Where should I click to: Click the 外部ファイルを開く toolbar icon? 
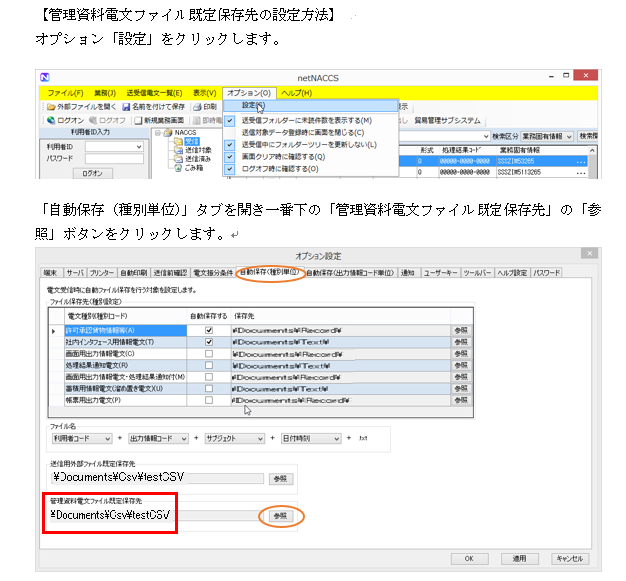pyautogui.click(x=50, y=106)
